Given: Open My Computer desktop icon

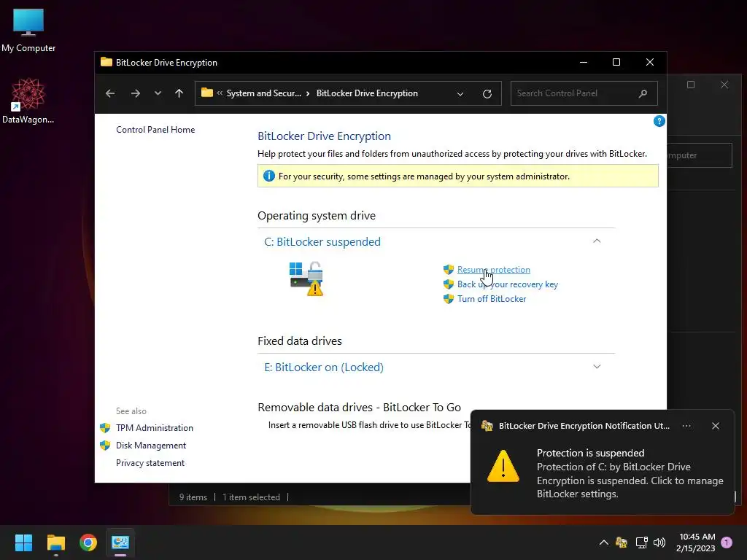Looking at the screenshot, I should coord(28,30).
